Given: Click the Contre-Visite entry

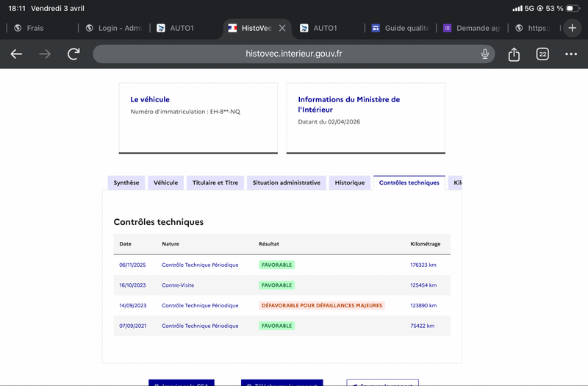Looking at the screenshot, I should 178,285.
